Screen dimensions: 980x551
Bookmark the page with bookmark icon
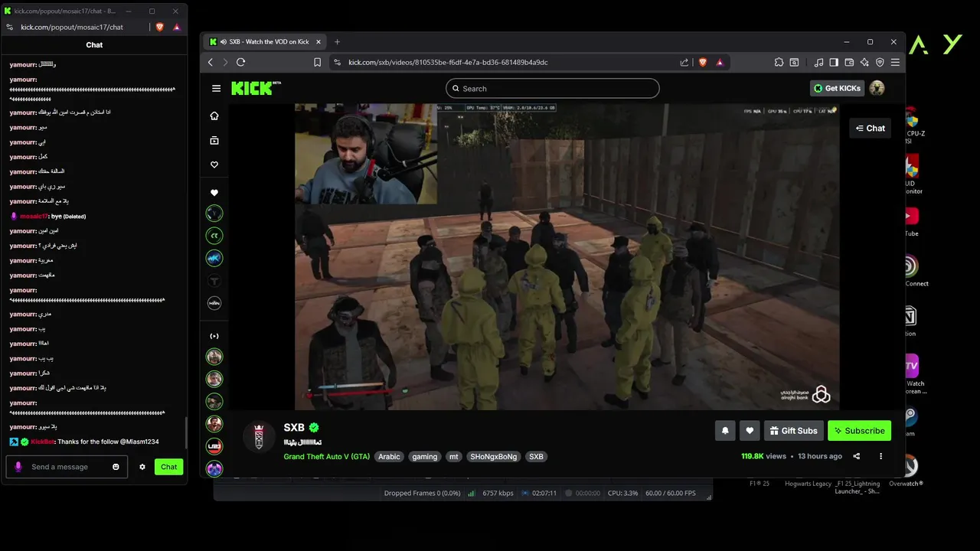pyautogui.click(x=318, y=63)
